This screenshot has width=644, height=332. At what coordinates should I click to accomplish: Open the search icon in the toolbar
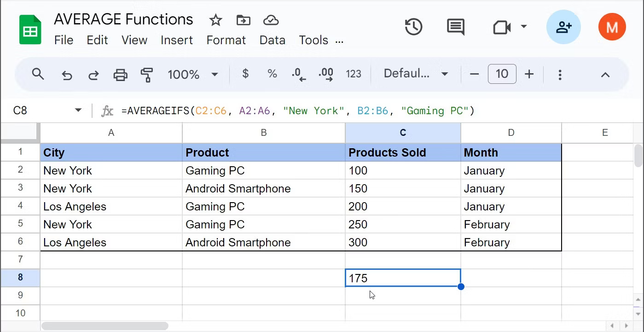coord(38,74)
